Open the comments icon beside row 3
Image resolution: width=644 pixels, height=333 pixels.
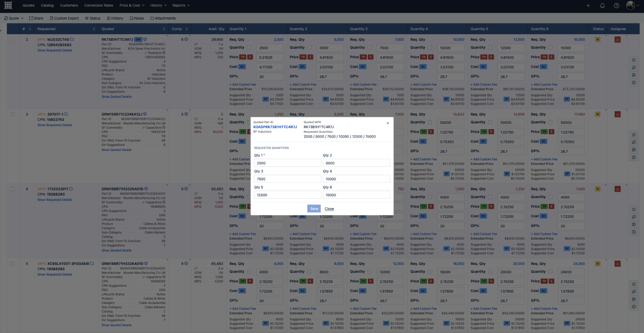click(634, 142)
